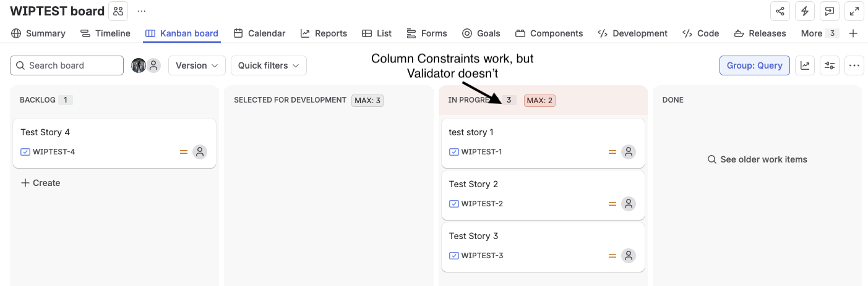This screenshot has height=286, width=868.
Task: Open the Reports tab
Action: point(324,33)
